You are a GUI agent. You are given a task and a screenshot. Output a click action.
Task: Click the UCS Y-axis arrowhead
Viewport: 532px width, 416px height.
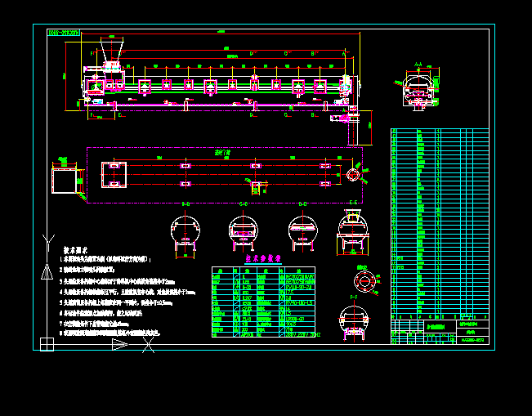pyautogui.click(x=47, y=271)
